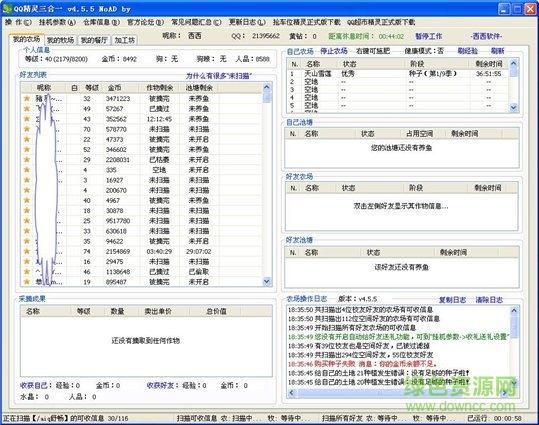The height and width of the screenshot is (425, 539).
Task: Click the 正在扫描 status bar message
Action: pos(65,418)
